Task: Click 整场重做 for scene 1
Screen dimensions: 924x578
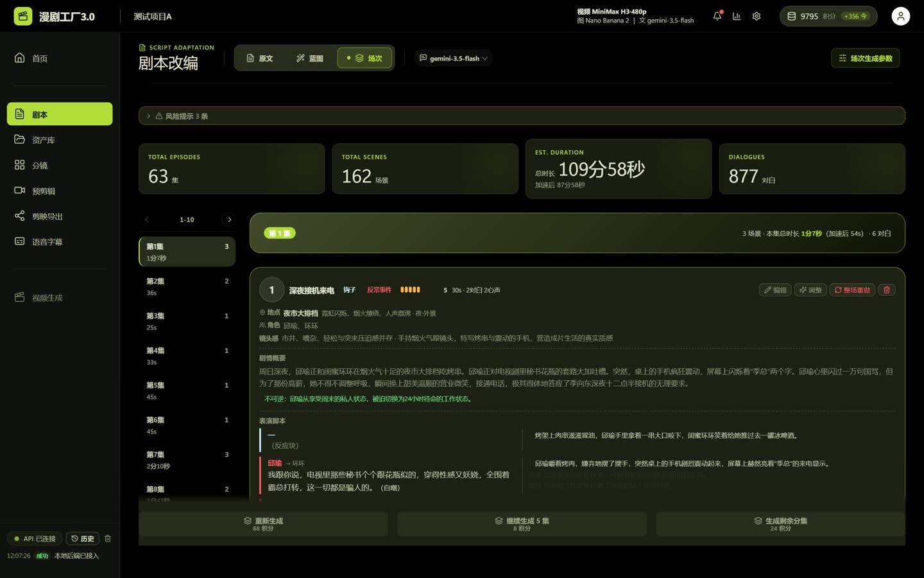Action: point(852,290)
